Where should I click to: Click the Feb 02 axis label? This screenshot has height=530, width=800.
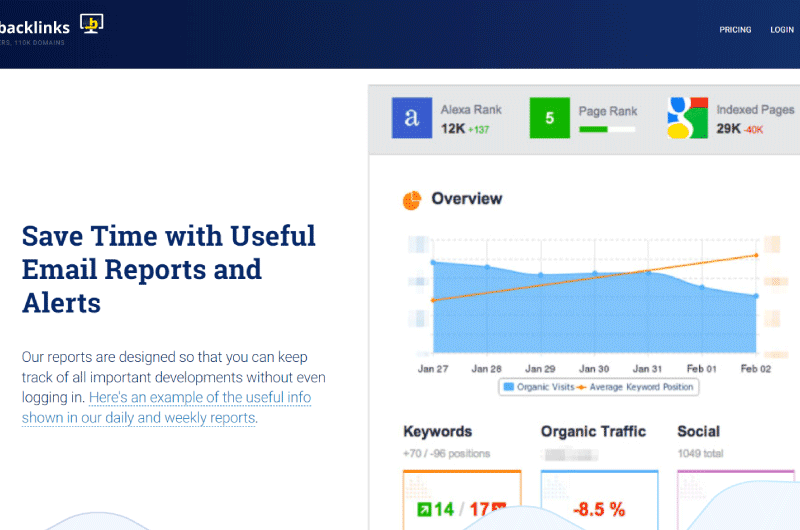756,369
